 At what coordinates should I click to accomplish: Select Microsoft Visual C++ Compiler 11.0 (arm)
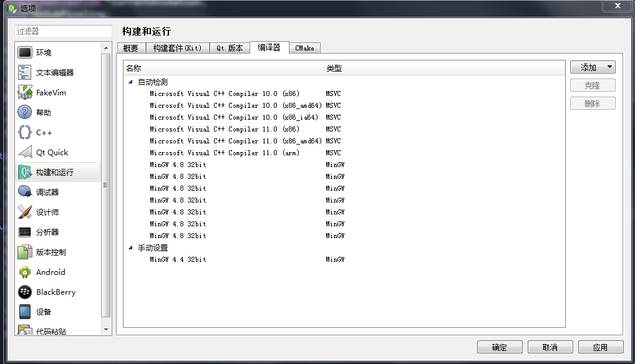click(x=225, y=153)
